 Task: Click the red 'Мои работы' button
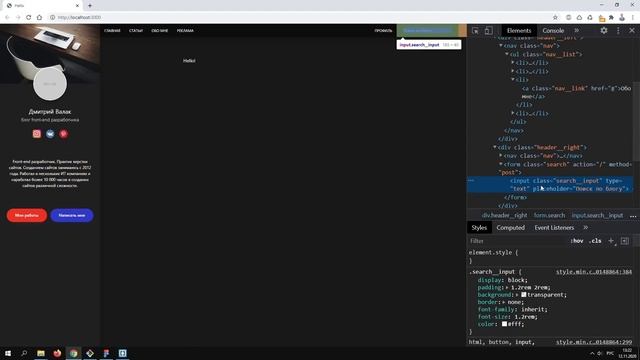tap(27, 215)
